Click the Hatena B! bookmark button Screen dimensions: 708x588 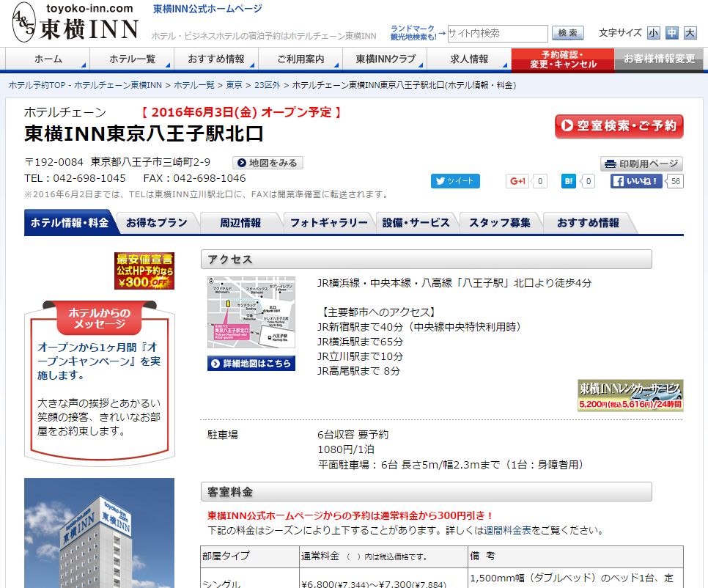[569, 181]
